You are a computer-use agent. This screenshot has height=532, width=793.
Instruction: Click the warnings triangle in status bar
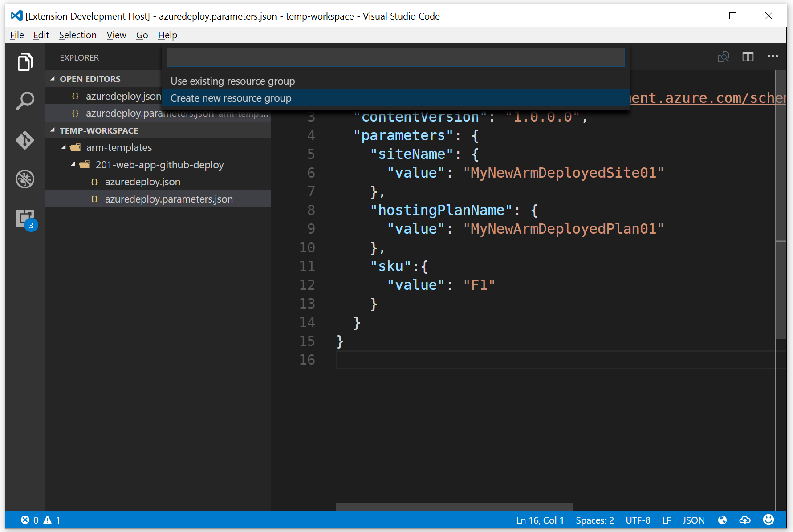tap(48, 520)
